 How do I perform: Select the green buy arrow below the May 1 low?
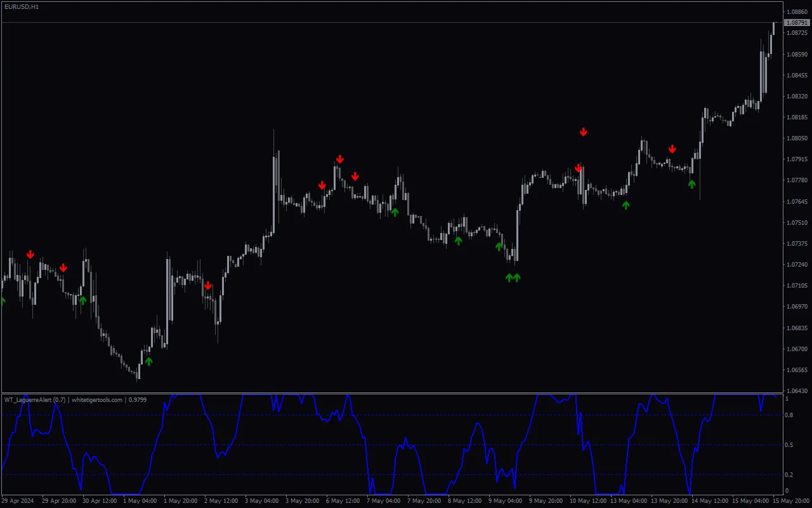[148, 362]
